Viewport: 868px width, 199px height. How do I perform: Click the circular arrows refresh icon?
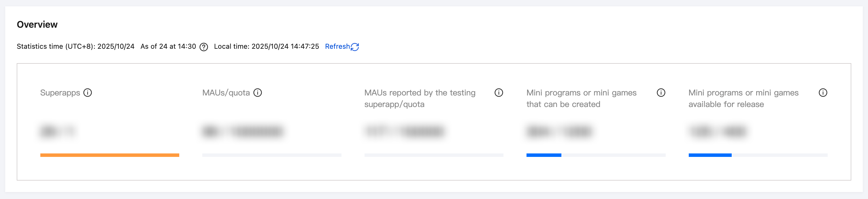click(355, 47)
